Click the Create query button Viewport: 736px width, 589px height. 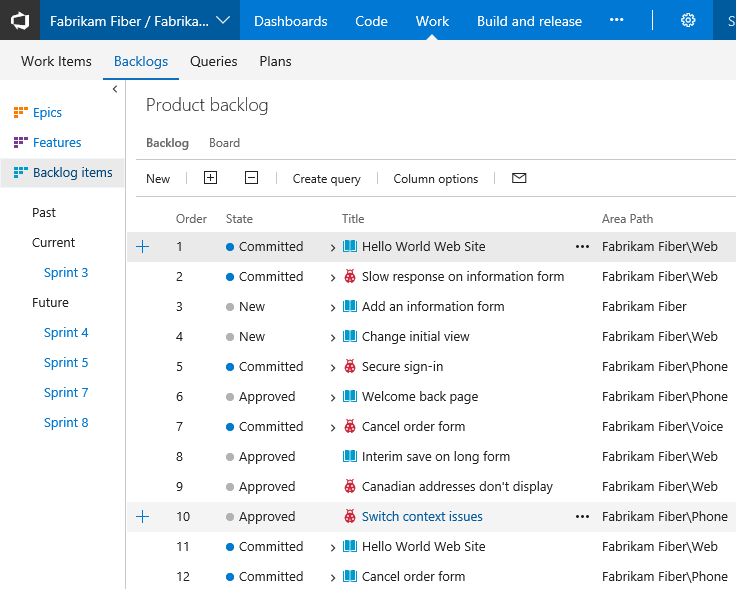point(326,179)
